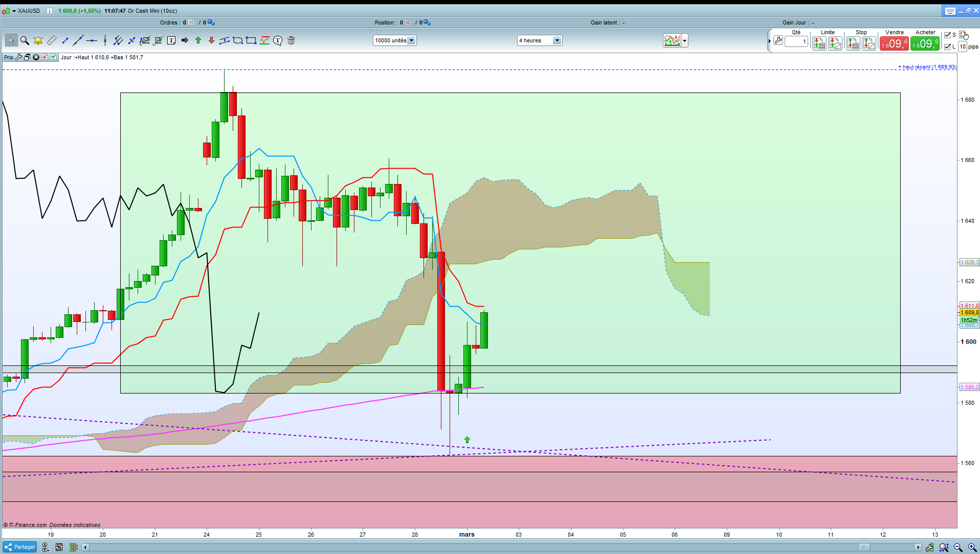This screenshot has height=554, width=980.
Task: Choose the red down arrow drawing tool
Action: point(211,40)
